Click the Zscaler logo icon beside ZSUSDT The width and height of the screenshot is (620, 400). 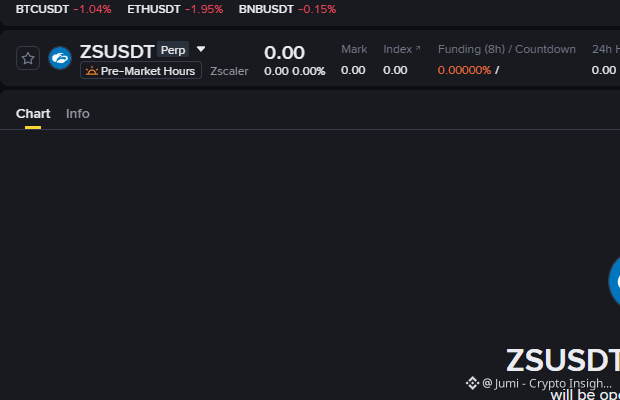(60, 58)
